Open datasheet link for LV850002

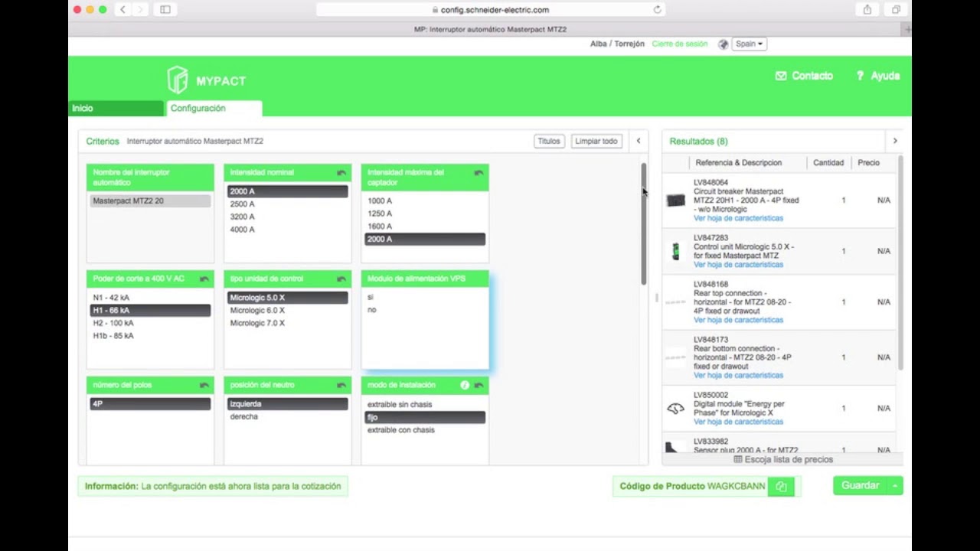[738, 422]
